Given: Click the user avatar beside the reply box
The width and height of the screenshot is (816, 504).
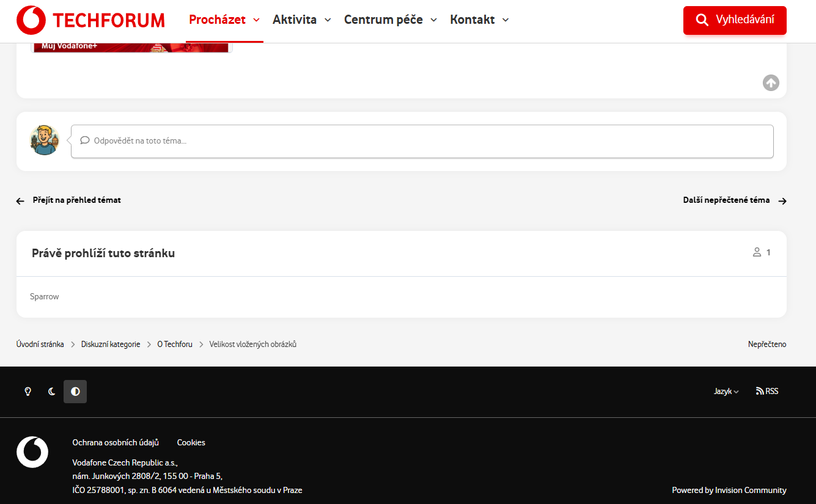Looking at the screenshot, I should click(45, 141).
